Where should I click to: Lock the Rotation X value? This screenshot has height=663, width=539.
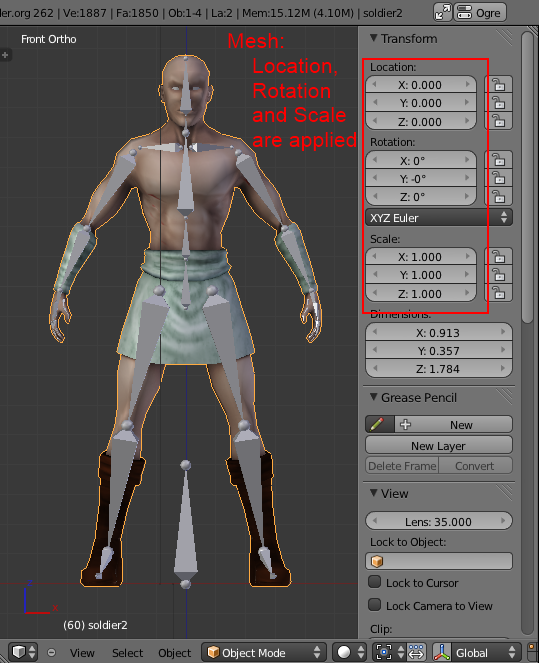(x=499, y=160)
